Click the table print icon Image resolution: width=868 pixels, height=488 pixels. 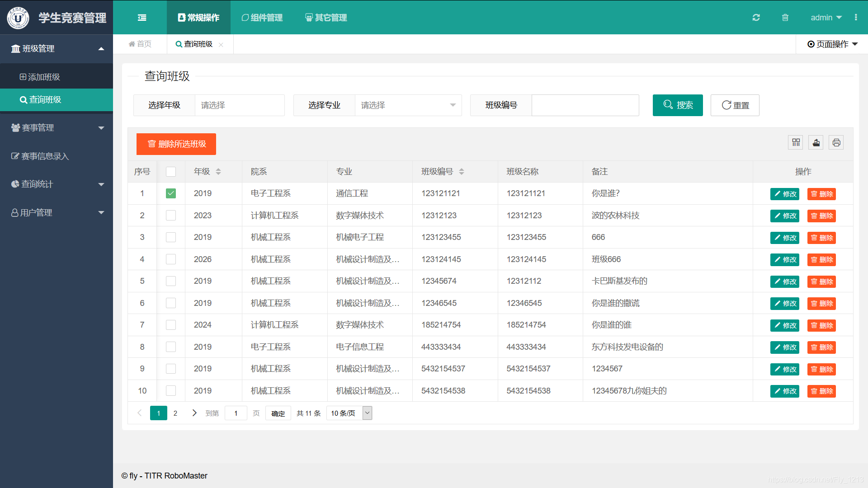click(x=836, y=143)
